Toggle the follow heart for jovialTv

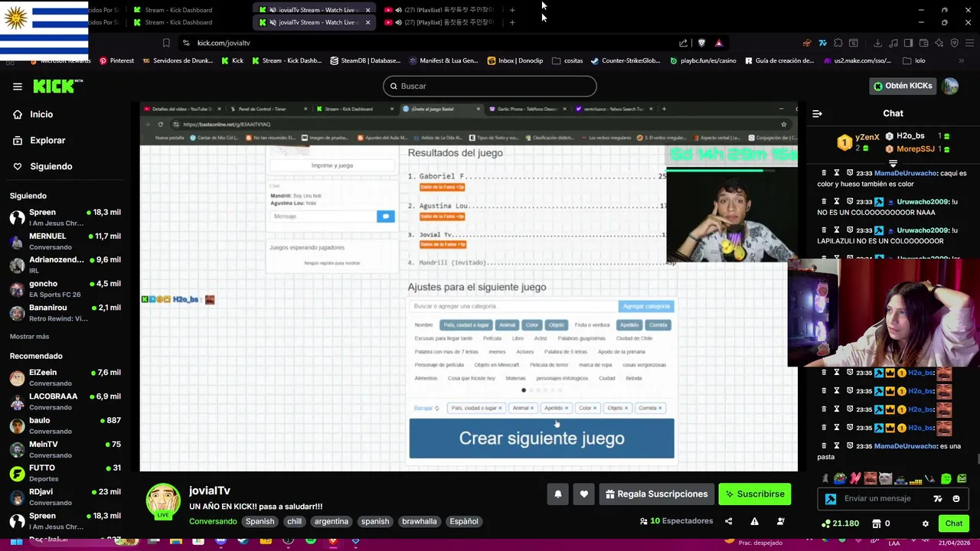coord(584,494)
